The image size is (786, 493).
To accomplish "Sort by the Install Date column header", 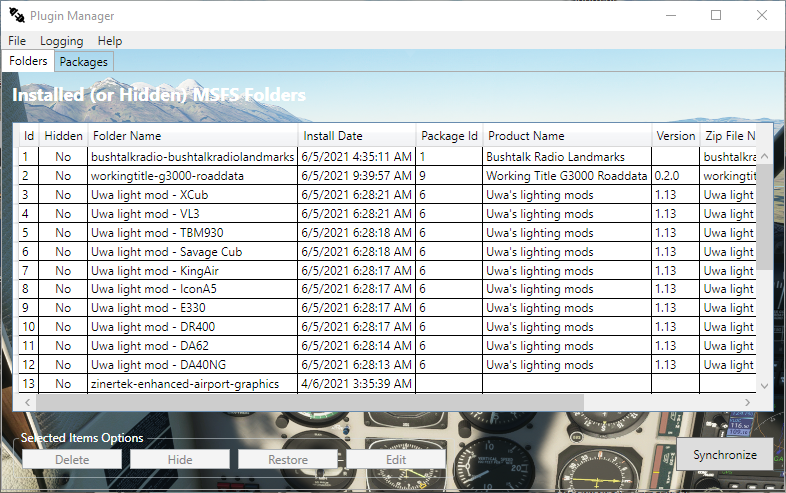I will click(357, 136).
